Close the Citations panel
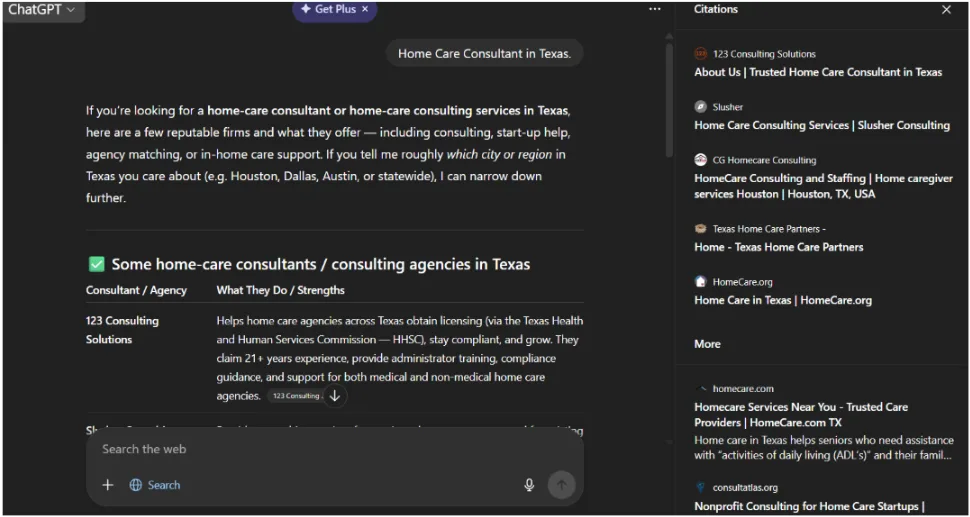970x517 pixels. [946, 10]
